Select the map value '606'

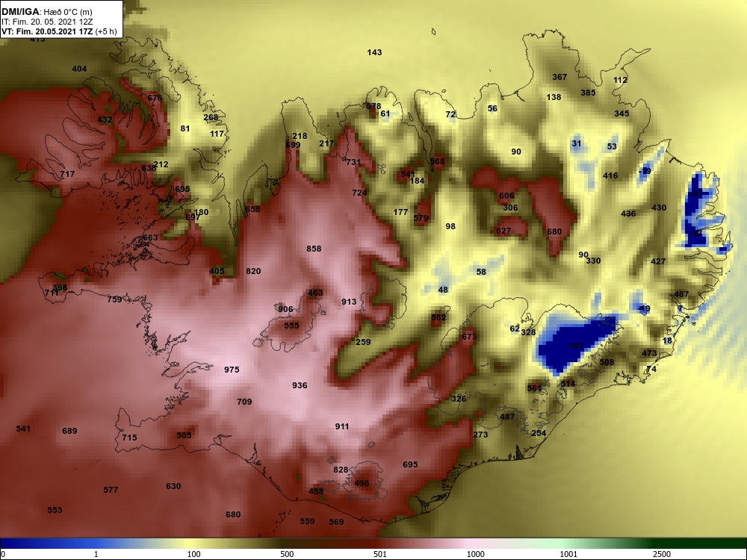[x=507, y=196]
